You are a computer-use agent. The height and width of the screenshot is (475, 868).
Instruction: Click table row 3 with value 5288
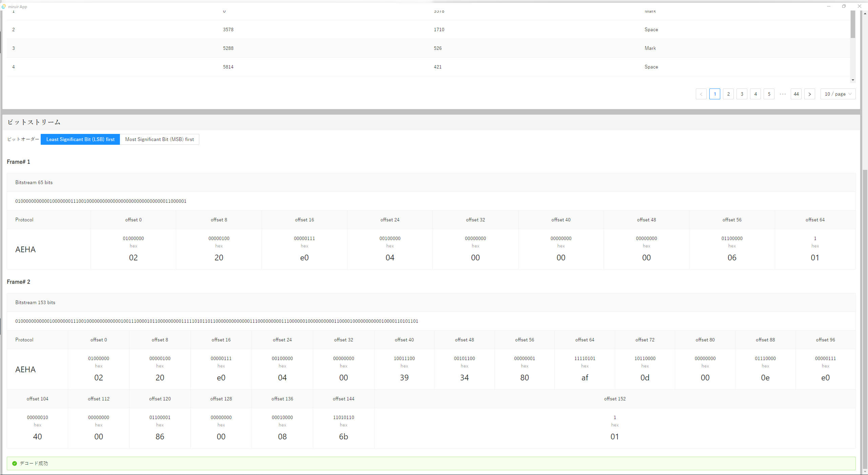click(228, 48)
